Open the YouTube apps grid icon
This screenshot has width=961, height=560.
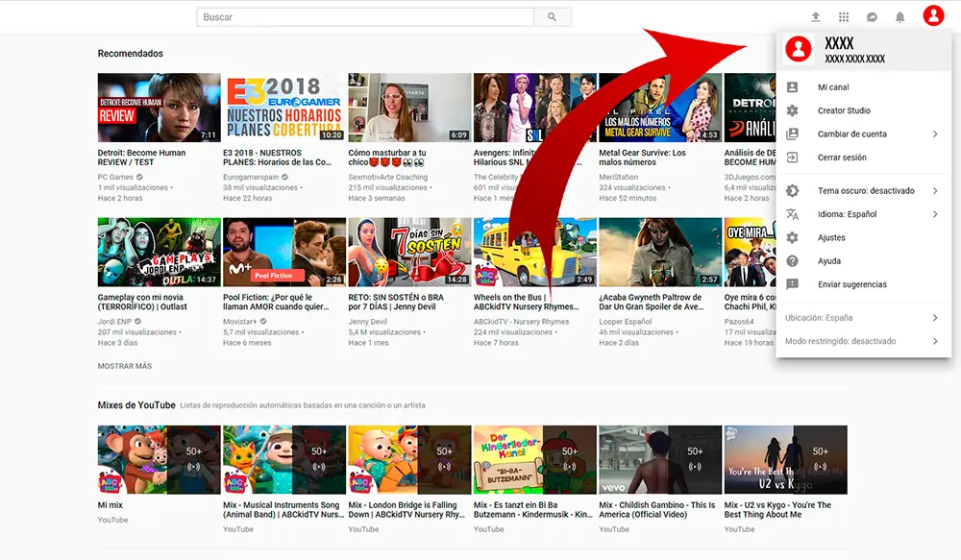(x=844, y=17)
